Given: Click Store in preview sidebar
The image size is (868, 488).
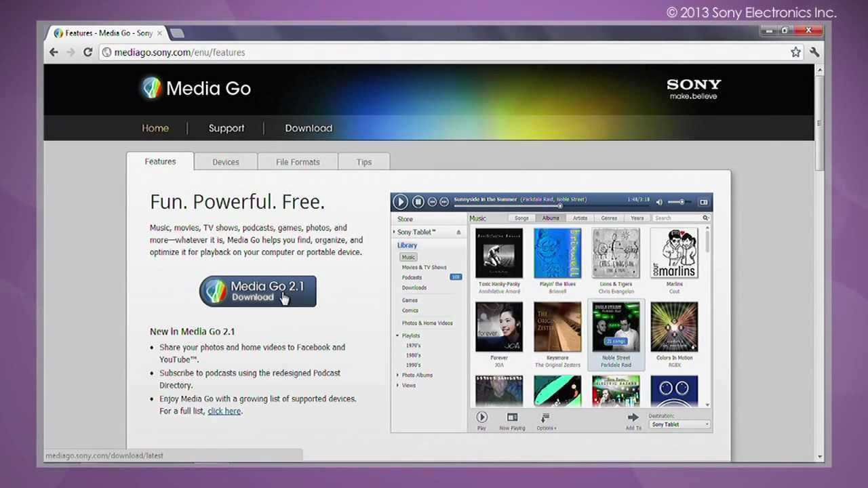Looking at the screenshot, I should point(405,219).
